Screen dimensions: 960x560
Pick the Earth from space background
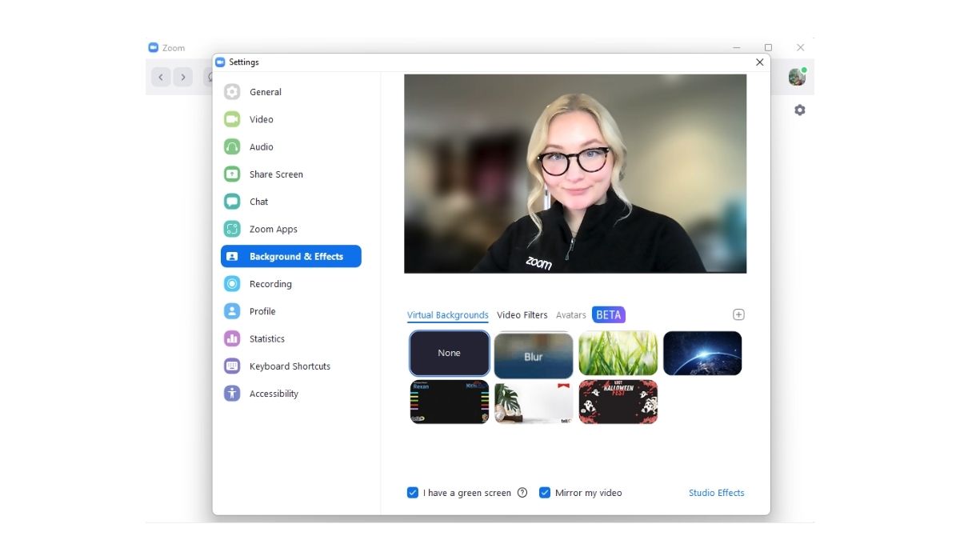tap(702, 354)
